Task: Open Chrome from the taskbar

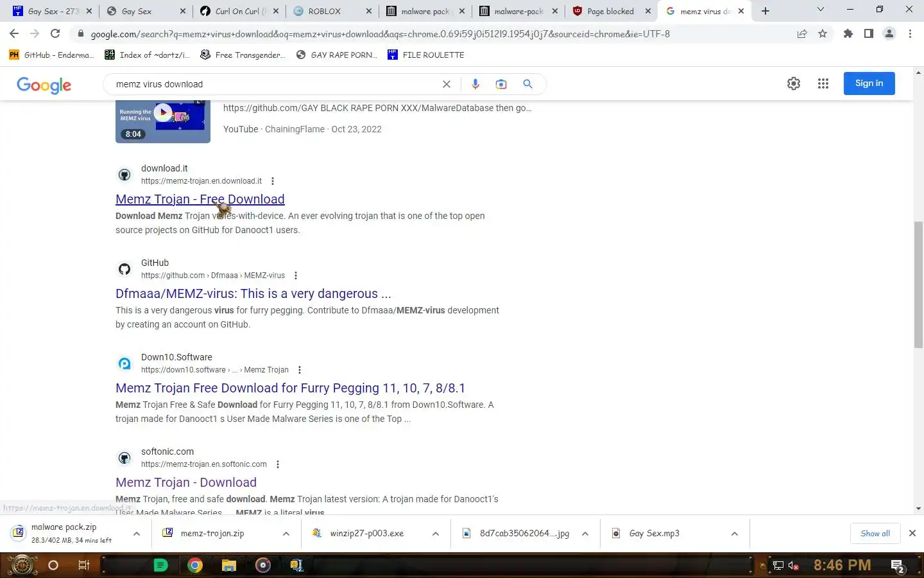Action: (x=195, y=565)
